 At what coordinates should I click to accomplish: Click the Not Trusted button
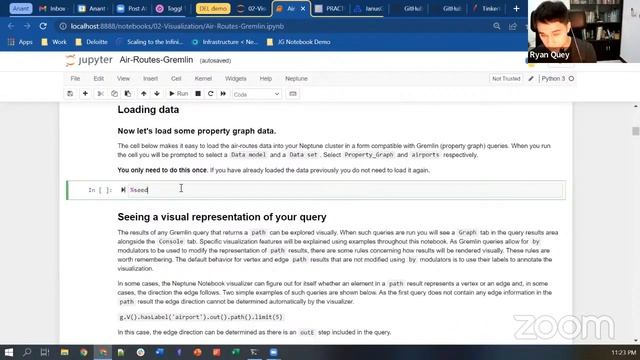[506, 78]
